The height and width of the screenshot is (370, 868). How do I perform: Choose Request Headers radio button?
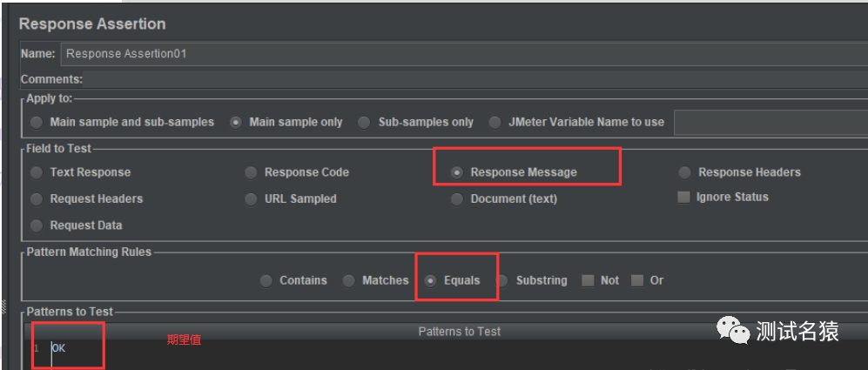pyautogui.click(x=37, y=199)
